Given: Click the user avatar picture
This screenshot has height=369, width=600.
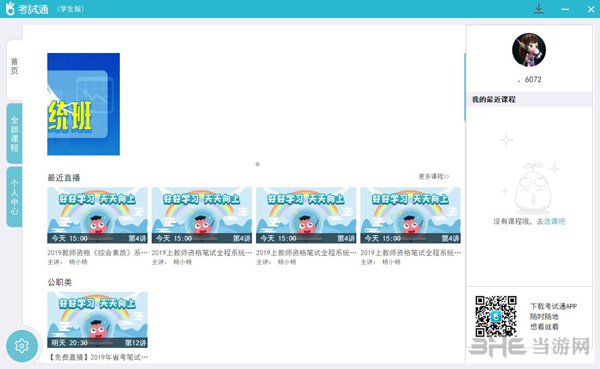Looking at the screenshot, I should click(x=529, y=50).
